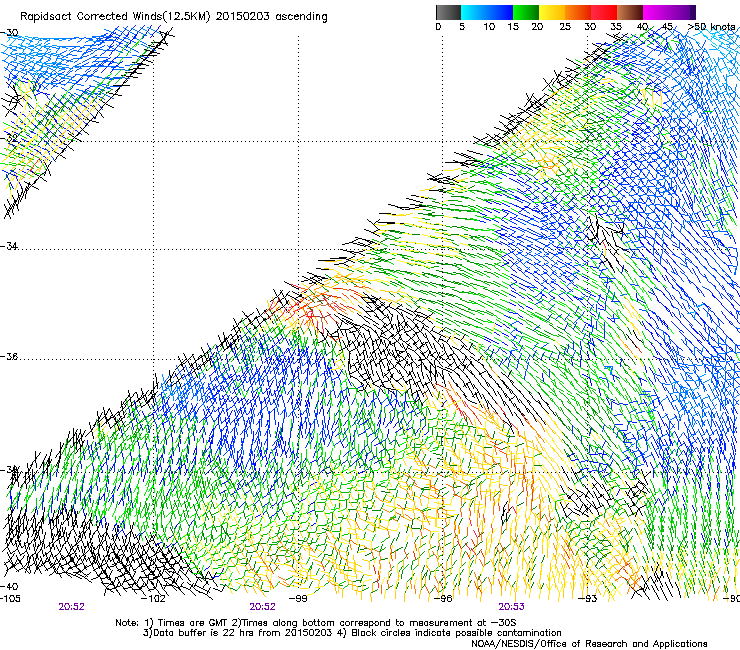Click the 'NOAA/NESDIS/Office of Research and Applications' credit
Screen dimensions: 740x650
pos(589,644)
